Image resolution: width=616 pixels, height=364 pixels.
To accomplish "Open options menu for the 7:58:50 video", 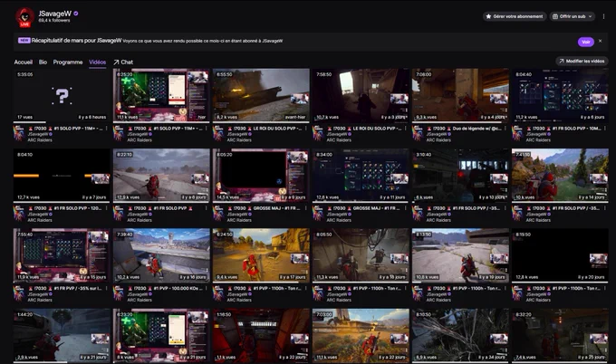I will click(x=406, y=129).
